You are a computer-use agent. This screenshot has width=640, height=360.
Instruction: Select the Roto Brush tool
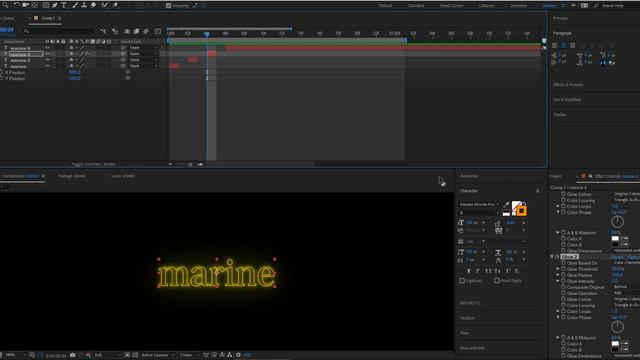[x=105, y=5]
